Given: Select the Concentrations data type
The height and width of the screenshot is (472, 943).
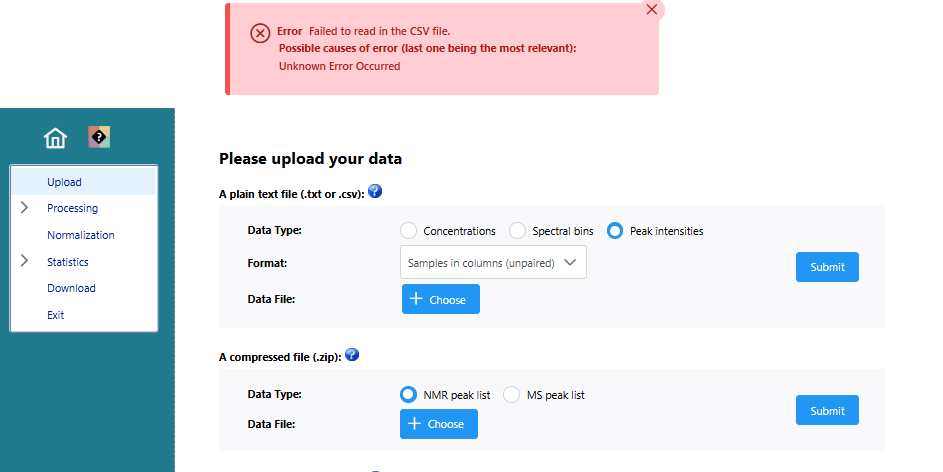Looking at the screenshot, I should [x=408, y=231].
